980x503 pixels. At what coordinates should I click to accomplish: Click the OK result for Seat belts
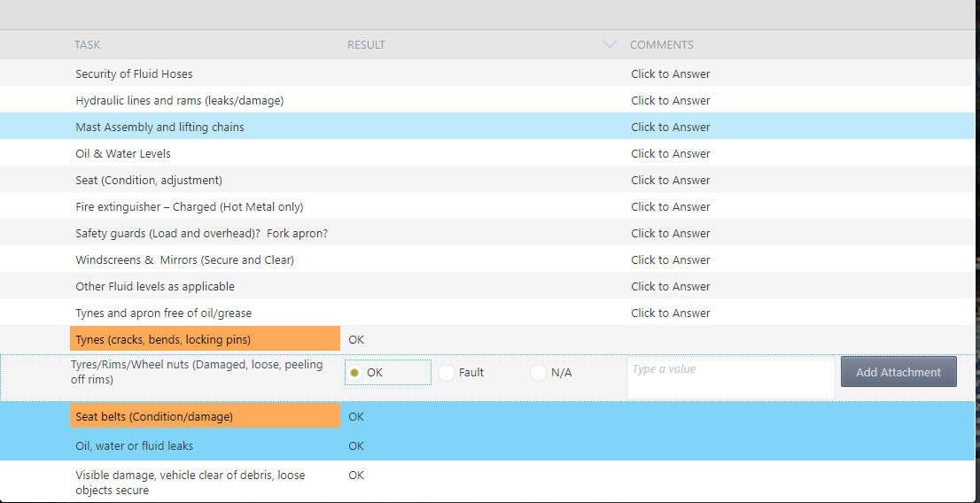tap(356, 417)
